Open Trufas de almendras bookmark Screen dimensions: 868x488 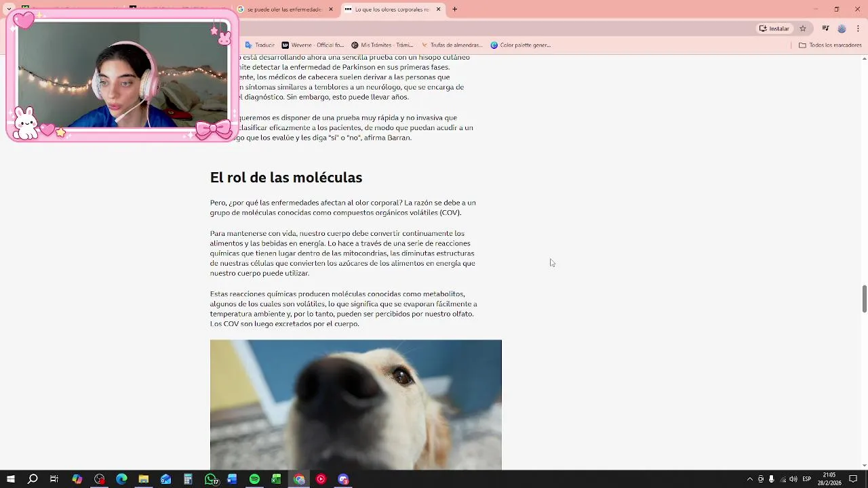452,45
